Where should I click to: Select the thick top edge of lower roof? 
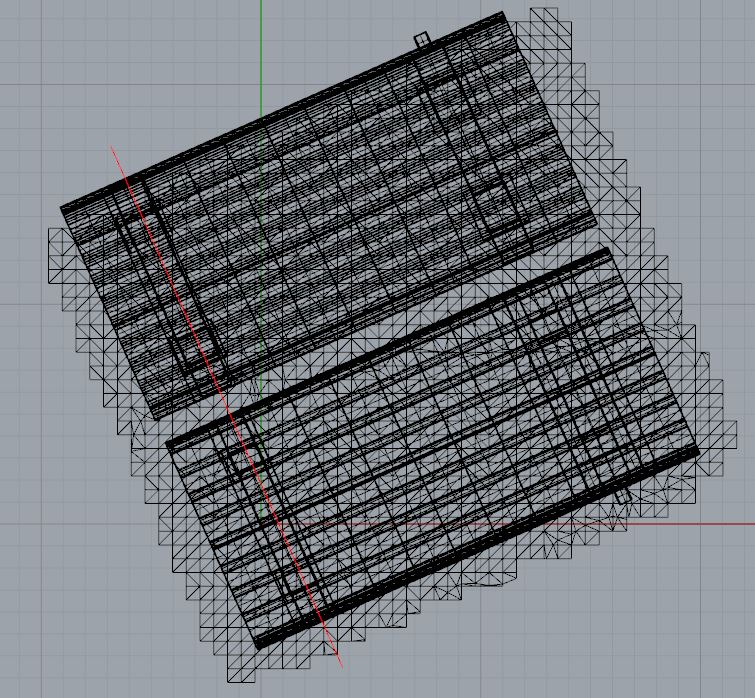tap(388, 346)
